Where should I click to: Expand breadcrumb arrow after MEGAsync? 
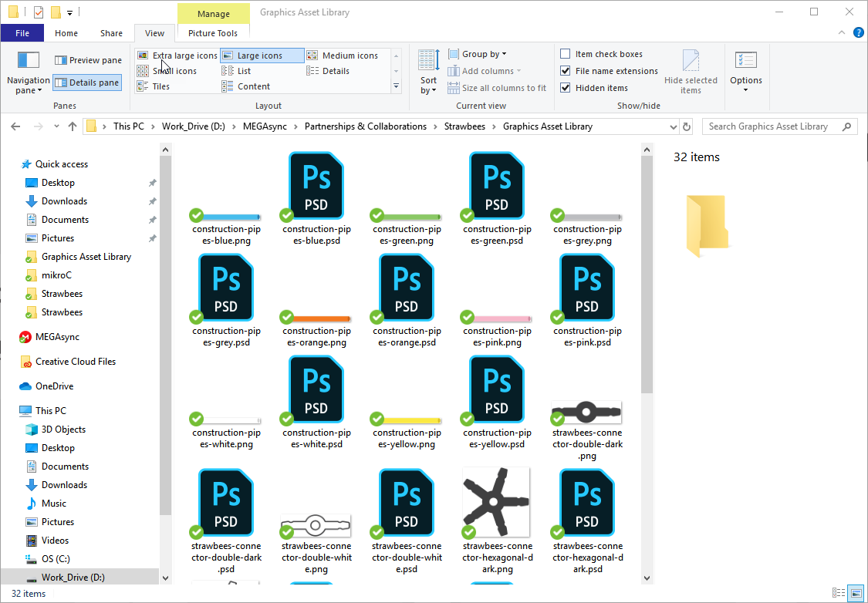point(296,126)
